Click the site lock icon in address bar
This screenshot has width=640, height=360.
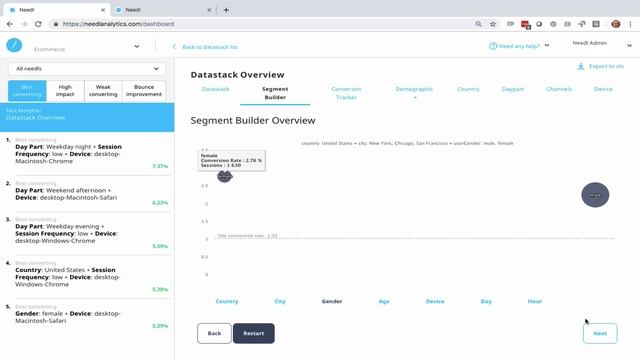point(56,24)
